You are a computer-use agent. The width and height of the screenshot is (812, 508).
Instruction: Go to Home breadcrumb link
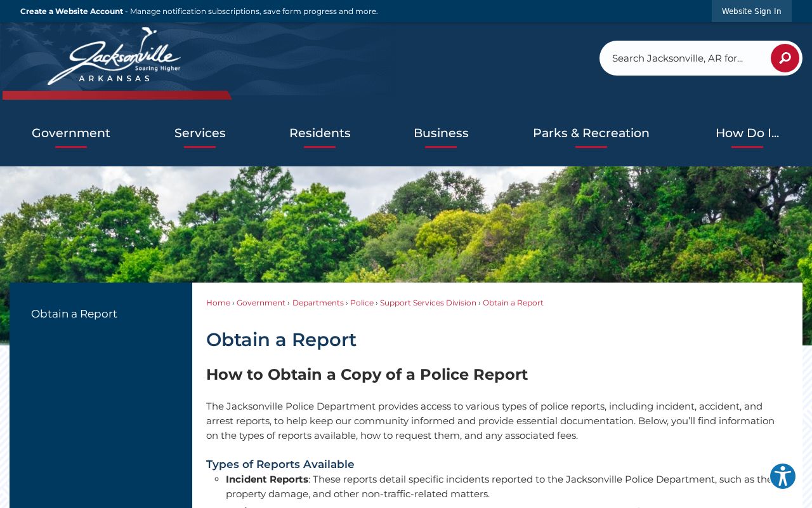tap(218, 303)
